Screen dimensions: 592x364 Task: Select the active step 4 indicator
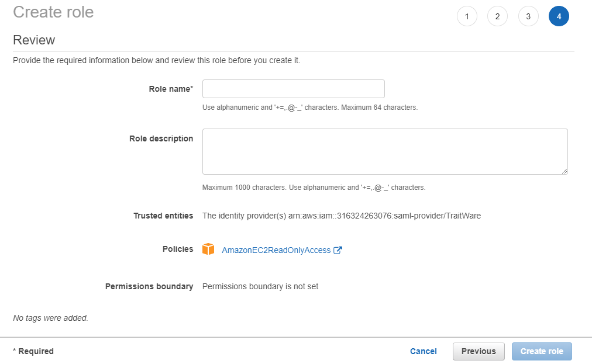(x=559, y=16)
